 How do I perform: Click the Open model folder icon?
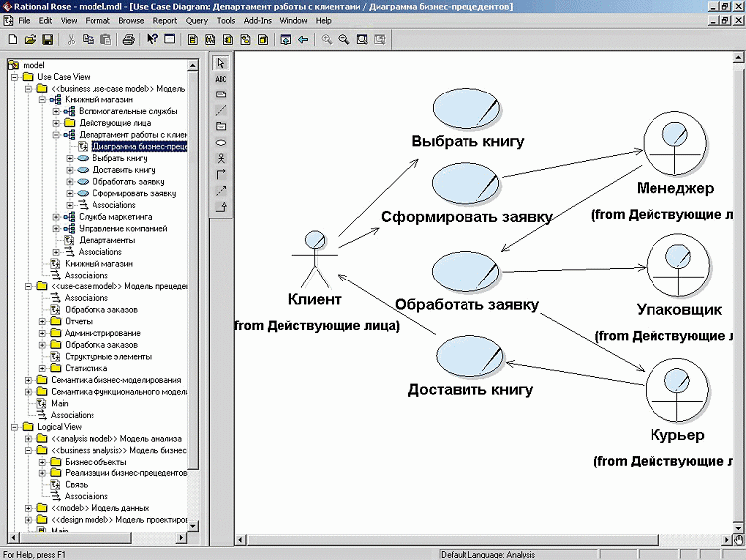tap(30, 40)
